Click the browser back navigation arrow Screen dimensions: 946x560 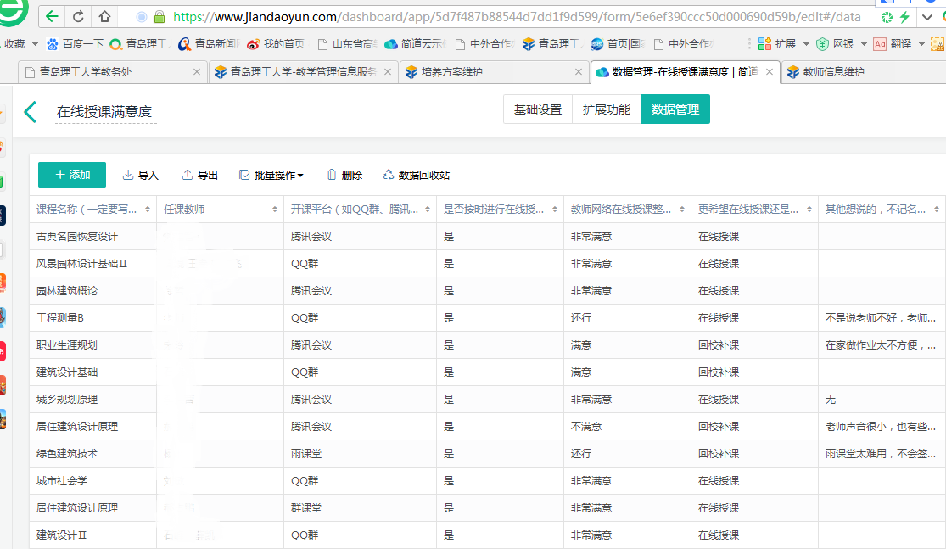pos(53,16)
